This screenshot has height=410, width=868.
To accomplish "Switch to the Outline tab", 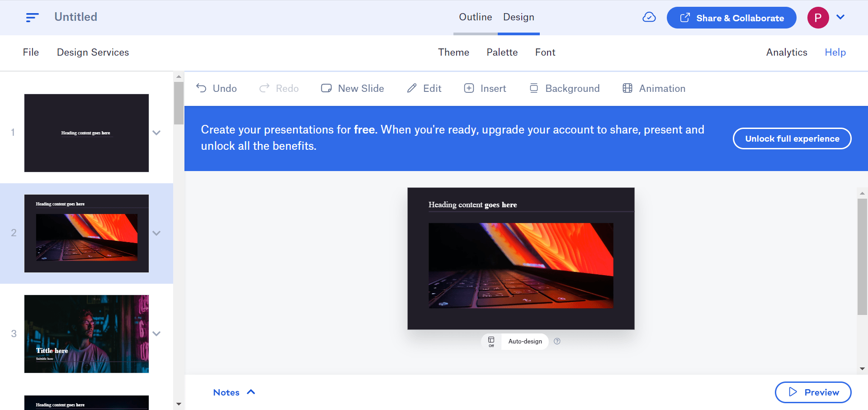I will click(475, 17).
